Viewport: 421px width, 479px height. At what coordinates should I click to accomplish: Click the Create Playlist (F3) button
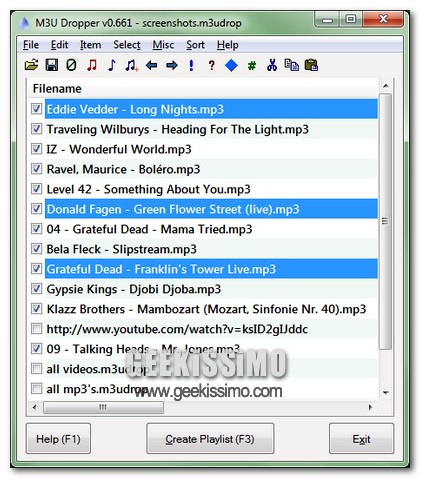[210, 439]
